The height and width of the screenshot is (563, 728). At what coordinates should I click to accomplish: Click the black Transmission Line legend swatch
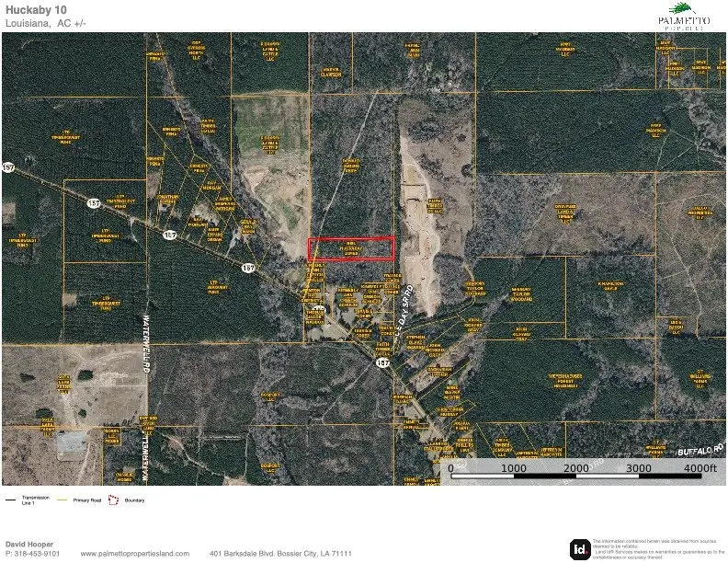click(11, 500)
